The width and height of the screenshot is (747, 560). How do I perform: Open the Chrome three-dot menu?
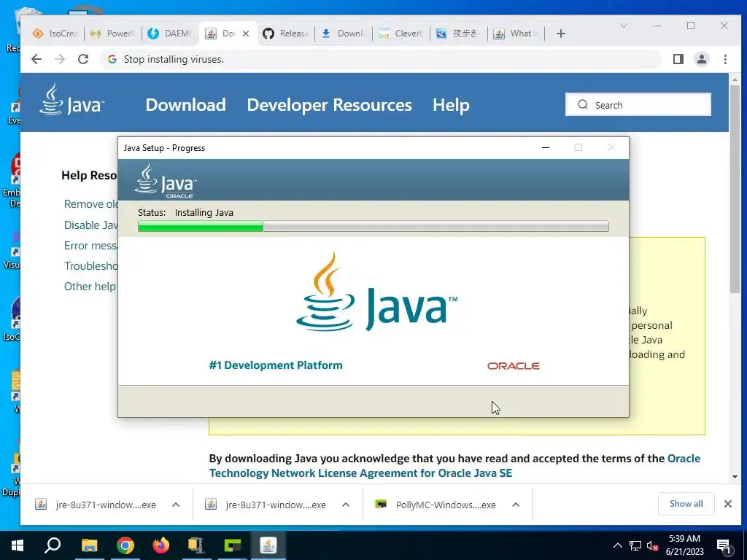(x=725, y=59)
